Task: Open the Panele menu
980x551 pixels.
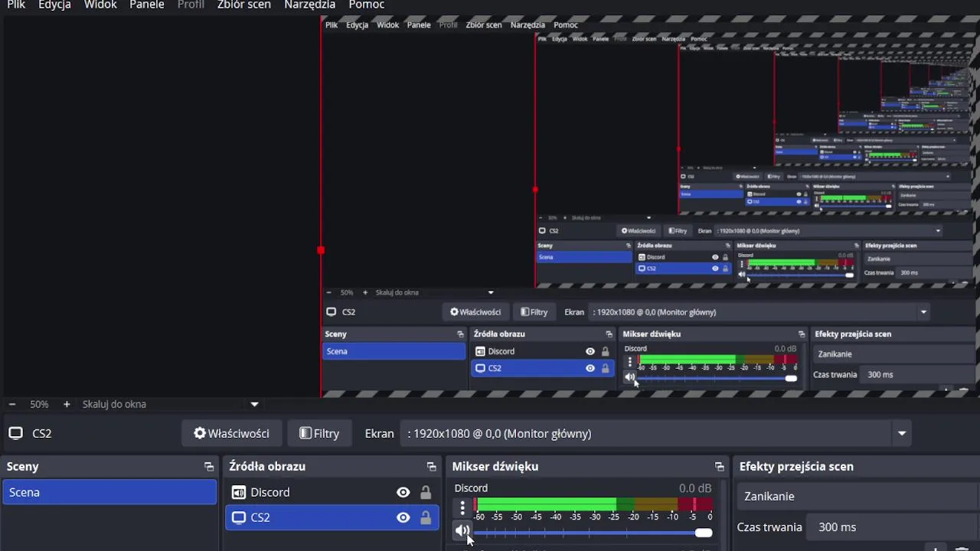Action: tap(147, 5)
